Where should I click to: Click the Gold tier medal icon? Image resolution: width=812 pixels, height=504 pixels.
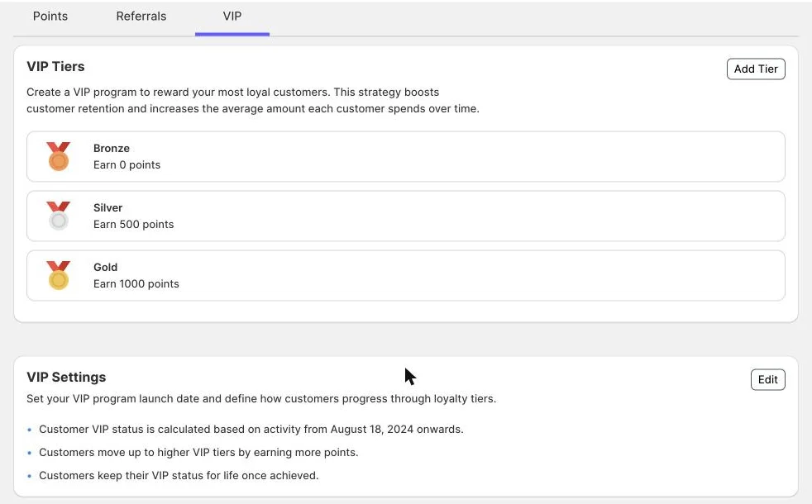click(59, 275)
